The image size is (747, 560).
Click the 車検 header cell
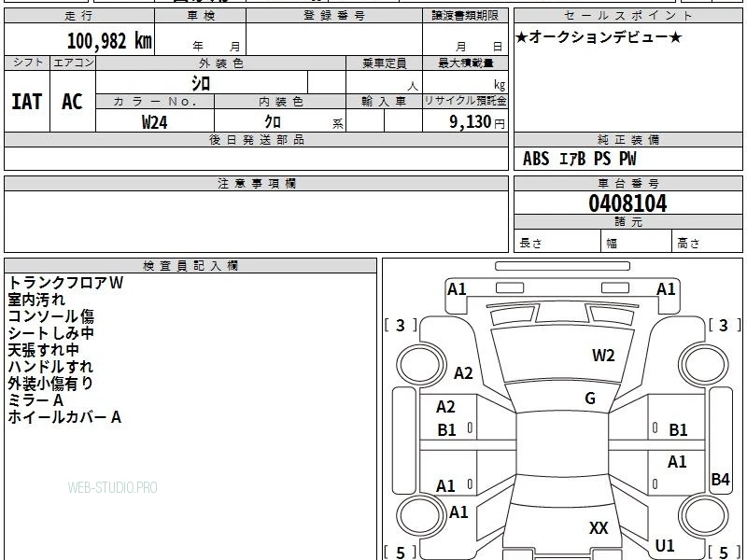coord(201,16)
